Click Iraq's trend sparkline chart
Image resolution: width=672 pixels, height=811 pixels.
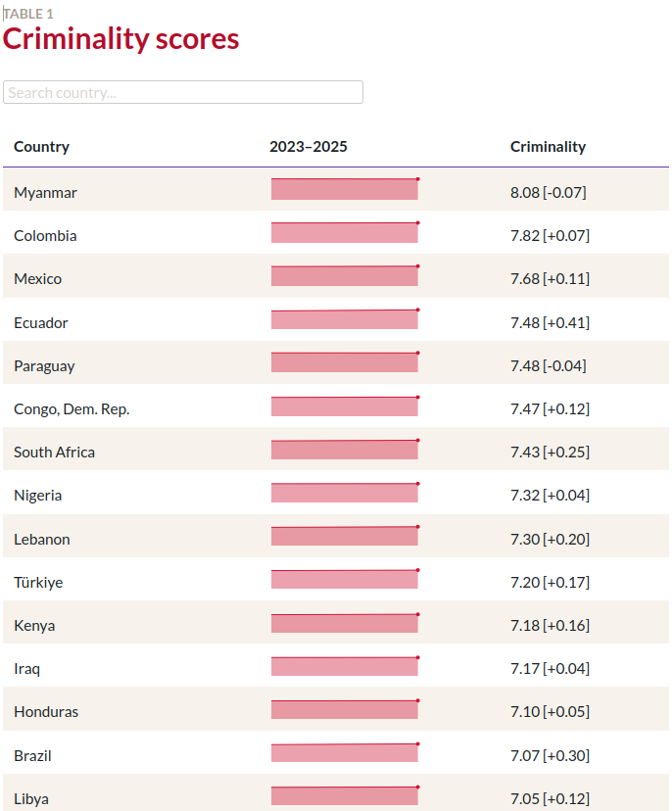[345, 666]
